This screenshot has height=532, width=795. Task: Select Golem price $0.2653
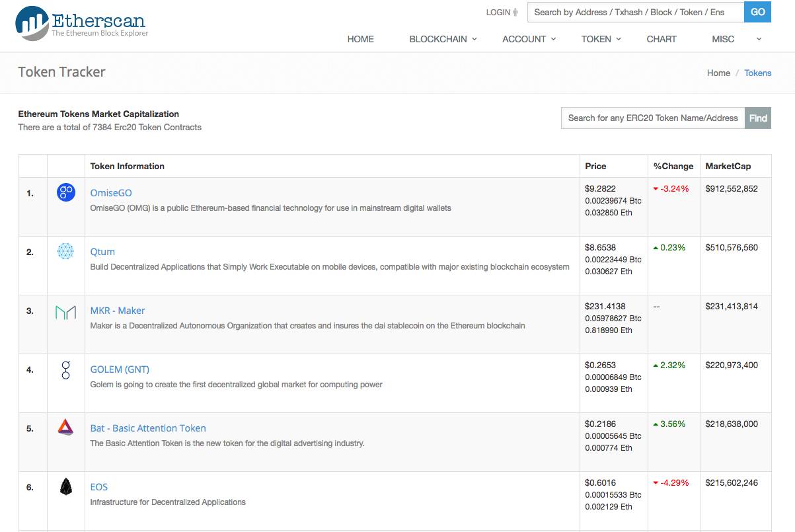coord(600,365)
